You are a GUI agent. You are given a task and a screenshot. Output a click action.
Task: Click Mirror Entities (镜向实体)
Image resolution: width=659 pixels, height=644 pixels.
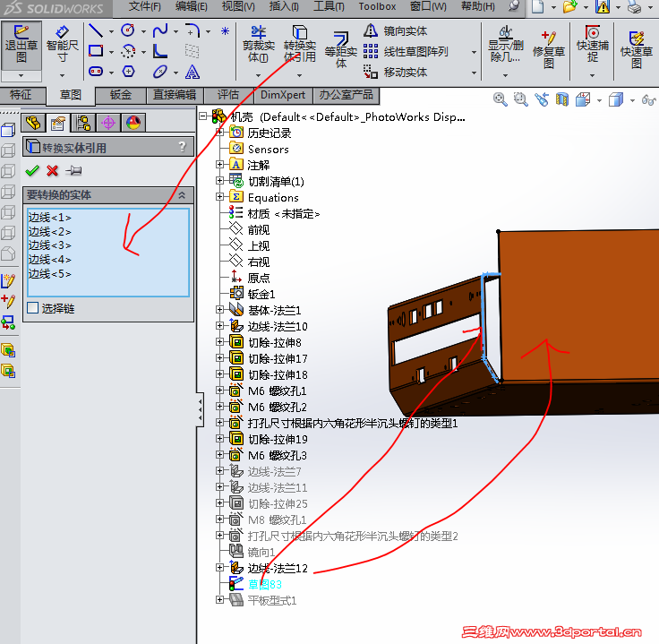[395, 31]
